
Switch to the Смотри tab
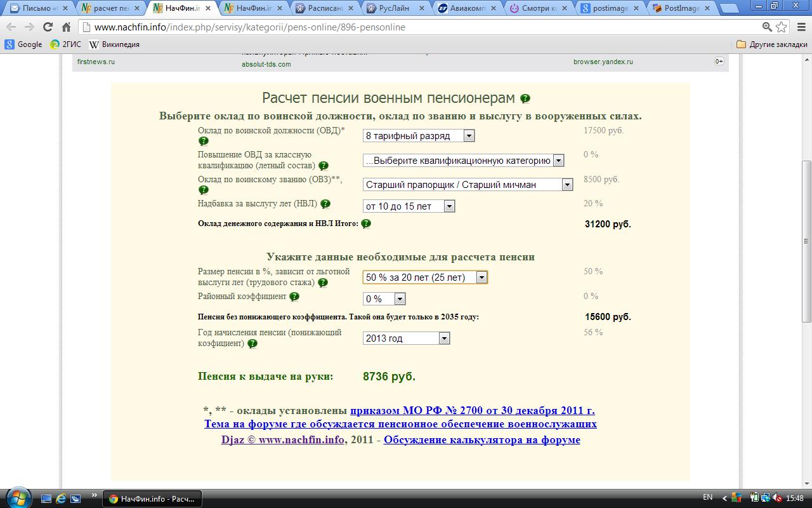coord(537,8)
